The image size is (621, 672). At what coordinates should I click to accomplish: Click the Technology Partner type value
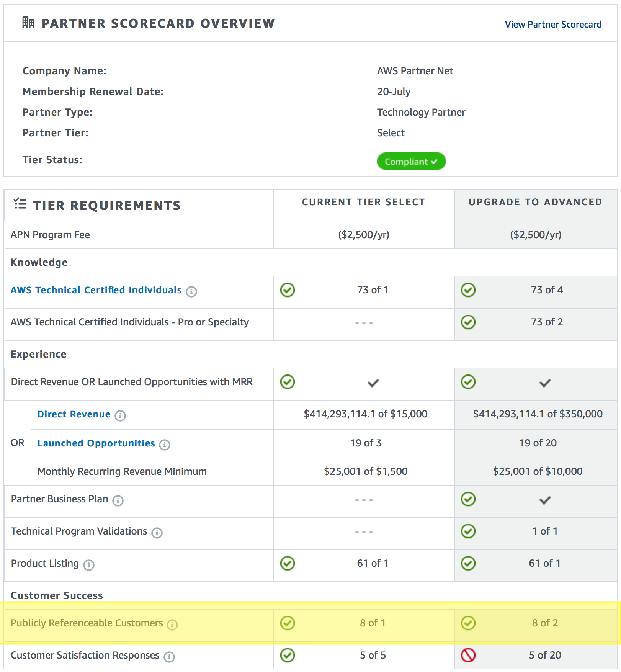(x=421, y=112)
